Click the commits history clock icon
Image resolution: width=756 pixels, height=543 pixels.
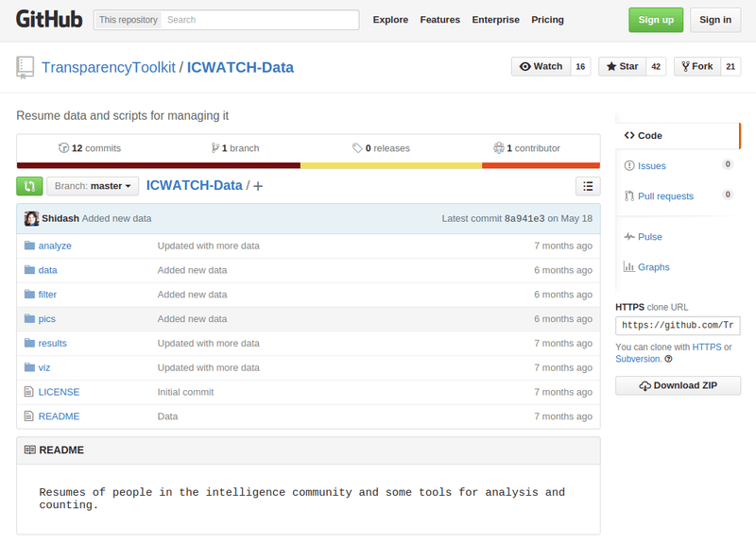[x=63, y=148]
